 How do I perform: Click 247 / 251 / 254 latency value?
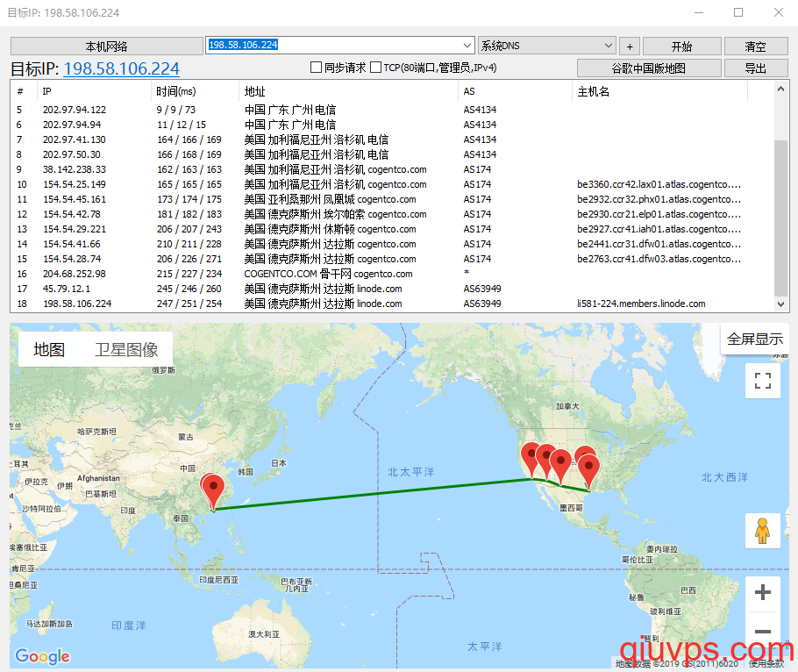[x=189, y=304]
